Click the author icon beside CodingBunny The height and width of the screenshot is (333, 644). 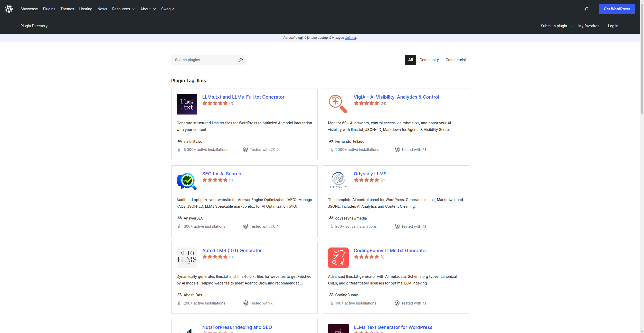[x=331, y=295]
